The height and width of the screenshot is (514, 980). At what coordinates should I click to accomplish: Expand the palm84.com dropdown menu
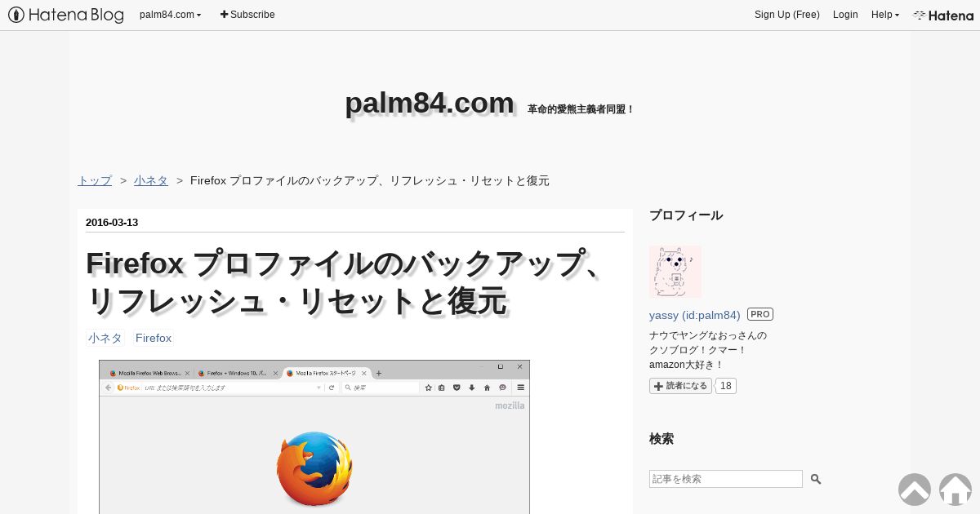tap(170, 15)
